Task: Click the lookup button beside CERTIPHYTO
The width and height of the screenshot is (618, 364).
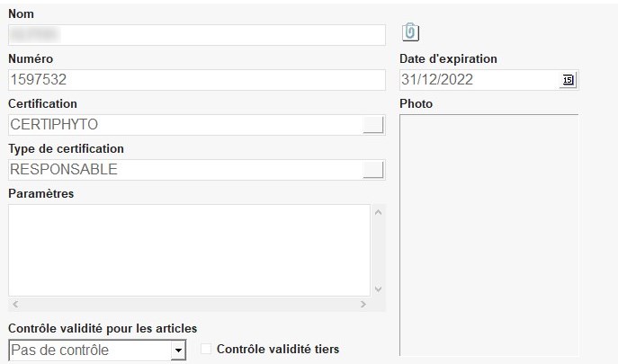Action: click(373, 125)
